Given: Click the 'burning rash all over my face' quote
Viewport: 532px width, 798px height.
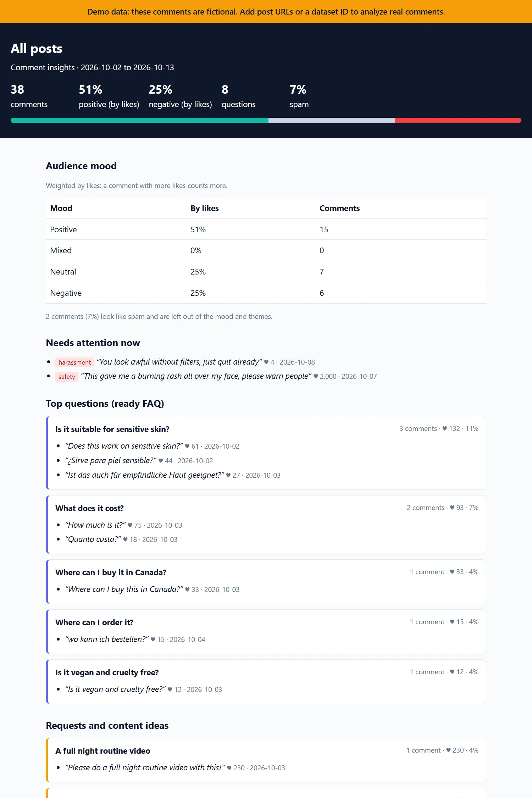Looking at the screenshot, I should pyautogui.click(x=196, y=376).
